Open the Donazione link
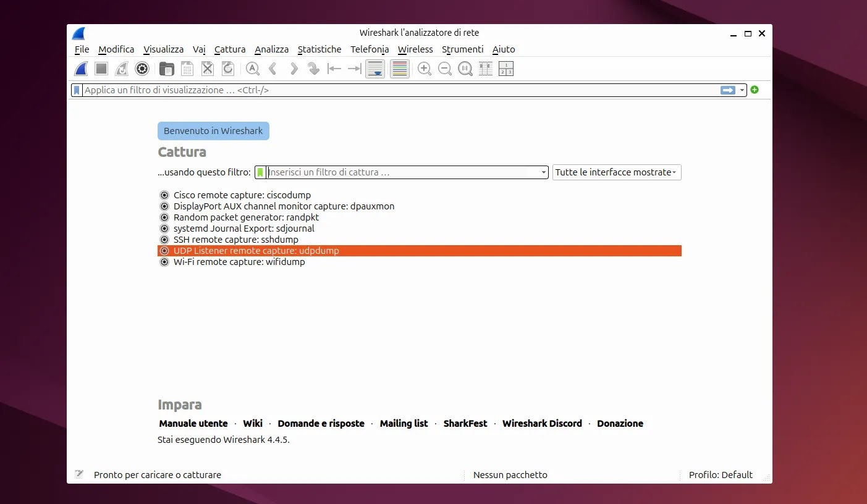Viewport: 867px width, 504px height. pyautogui.click(x=620, y=424)
